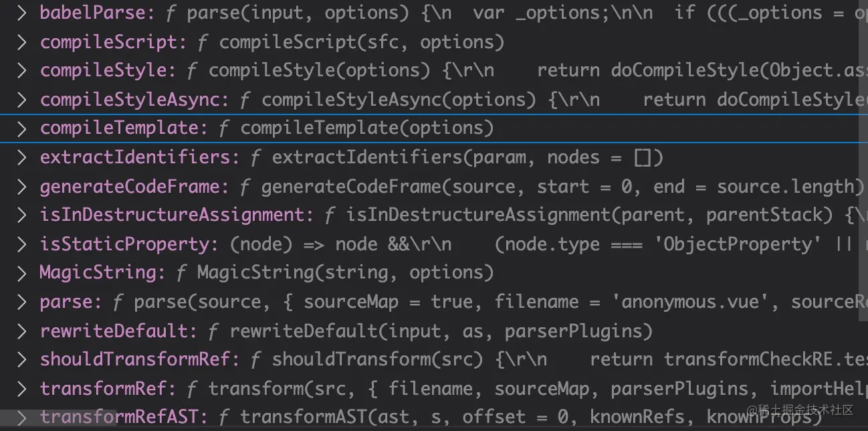This screenshot has width=868, height=431.
Task: Expand the extractIdentifiers property
Action: click(x=22, y=158)
